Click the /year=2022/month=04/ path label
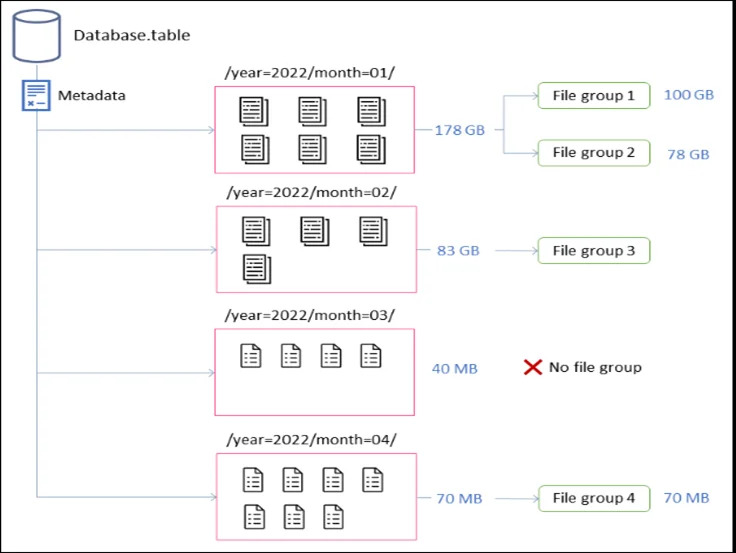Screen dimensions: 736x553 pos(311,440)
